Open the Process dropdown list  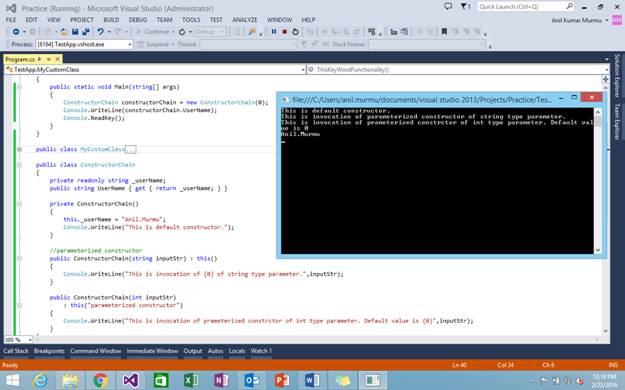tap(130, 44)
